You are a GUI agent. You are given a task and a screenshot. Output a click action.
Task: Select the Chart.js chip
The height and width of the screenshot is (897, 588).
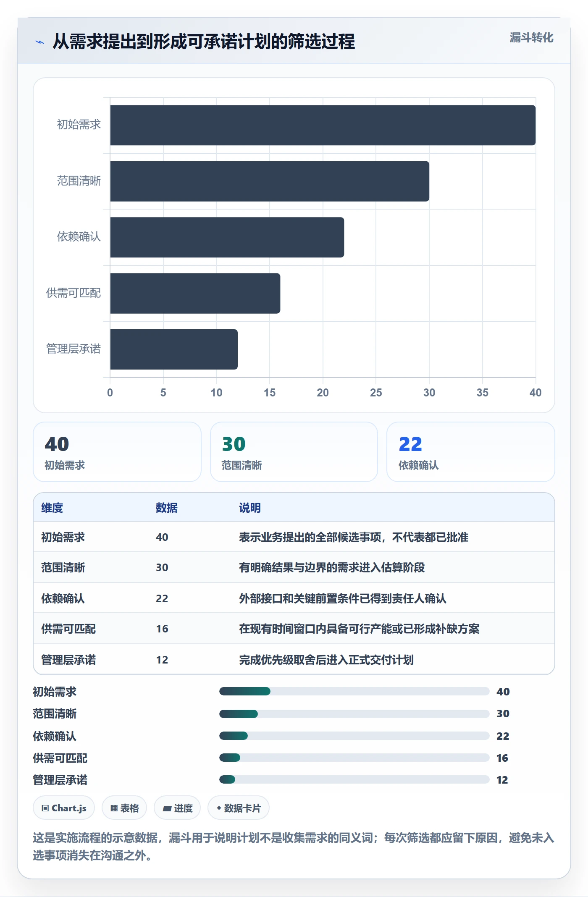(64, 808)
